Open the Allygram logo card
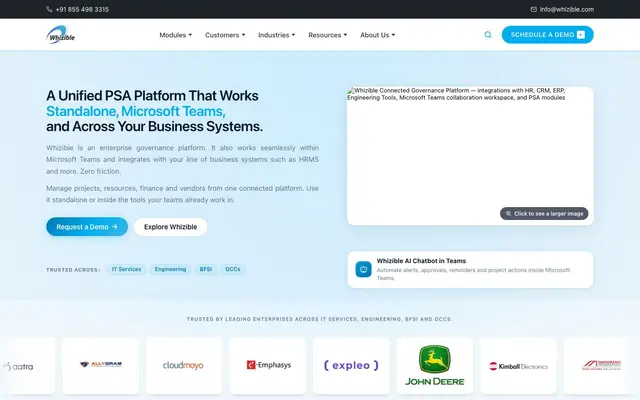640x400 pixels. click(x=100, y=366)
